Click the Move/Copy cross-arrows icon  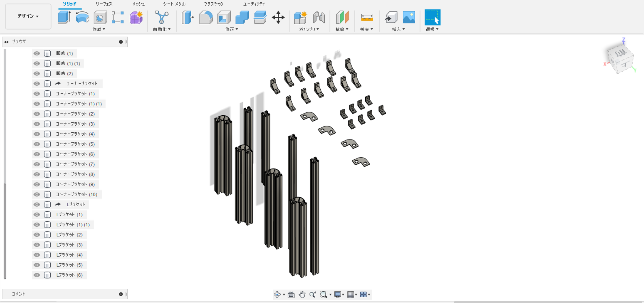coord(278,17)
